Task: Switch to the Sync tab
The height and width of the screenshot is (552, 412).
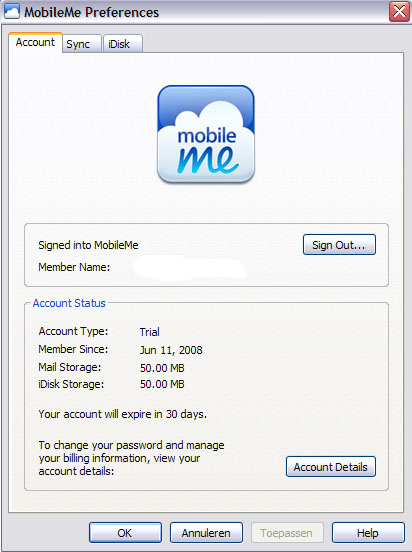Action: (x=82, y=44)
